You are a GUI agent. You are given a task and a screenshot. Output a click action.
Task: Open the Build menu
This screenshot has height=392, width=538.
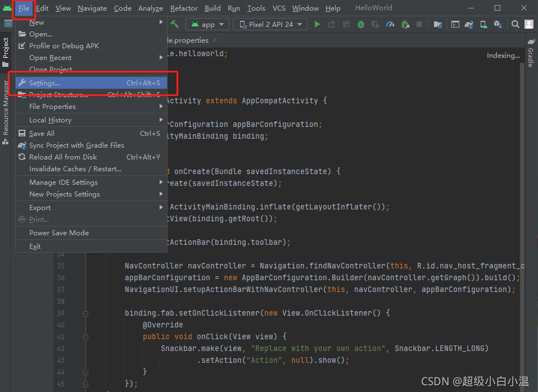click(x=213, y=8)
